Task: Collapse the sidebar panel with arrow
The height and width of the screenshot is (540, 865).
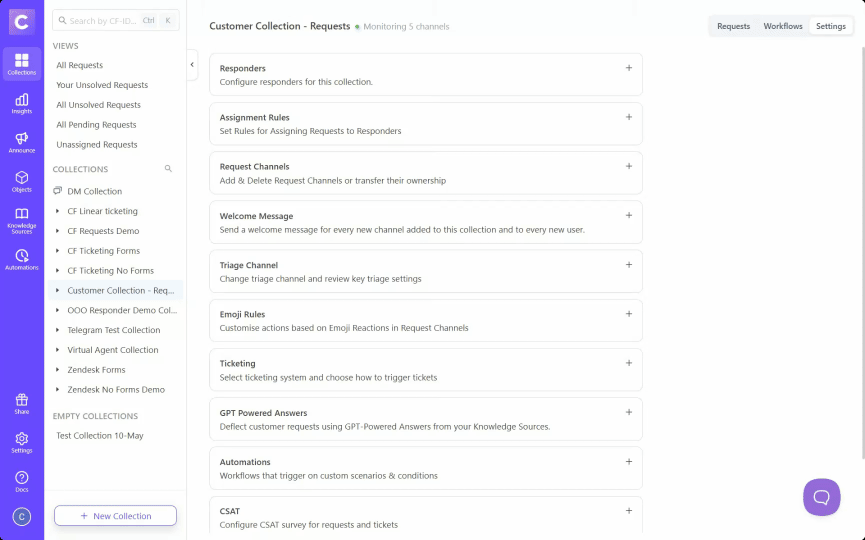Action: (x=192, y=64)
